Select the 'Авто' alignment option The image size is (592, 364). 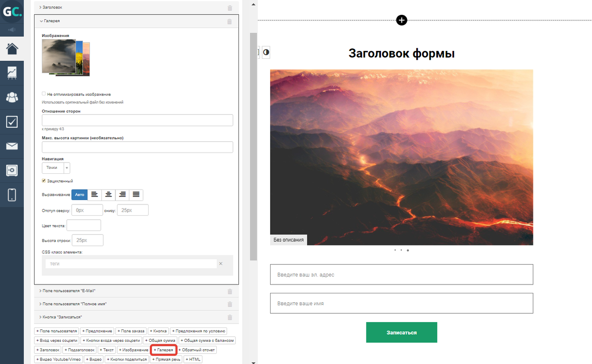pyautogui.click(x=80, y=195)
